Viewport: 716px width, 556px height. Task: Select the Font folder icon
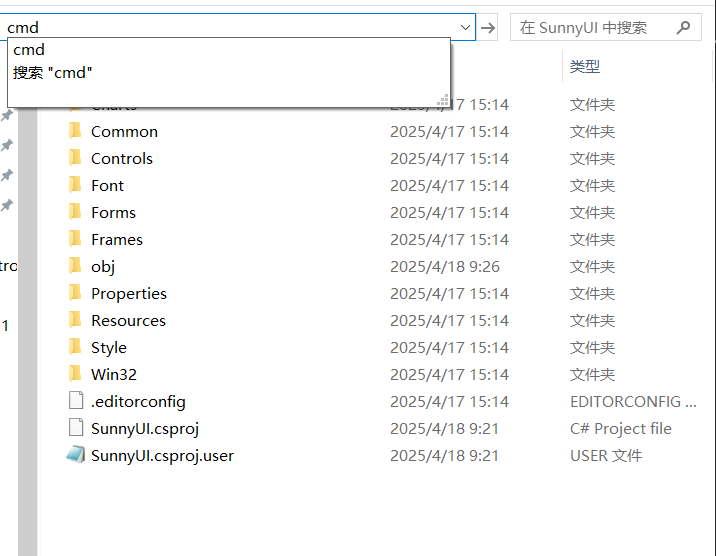tap(75, 185)
